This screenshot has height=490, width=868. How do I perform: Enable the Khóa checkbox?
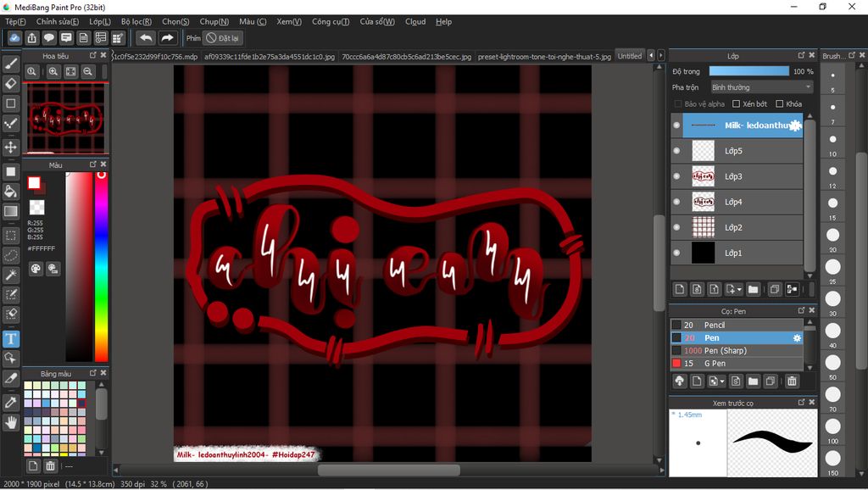(x=780, y=103)
